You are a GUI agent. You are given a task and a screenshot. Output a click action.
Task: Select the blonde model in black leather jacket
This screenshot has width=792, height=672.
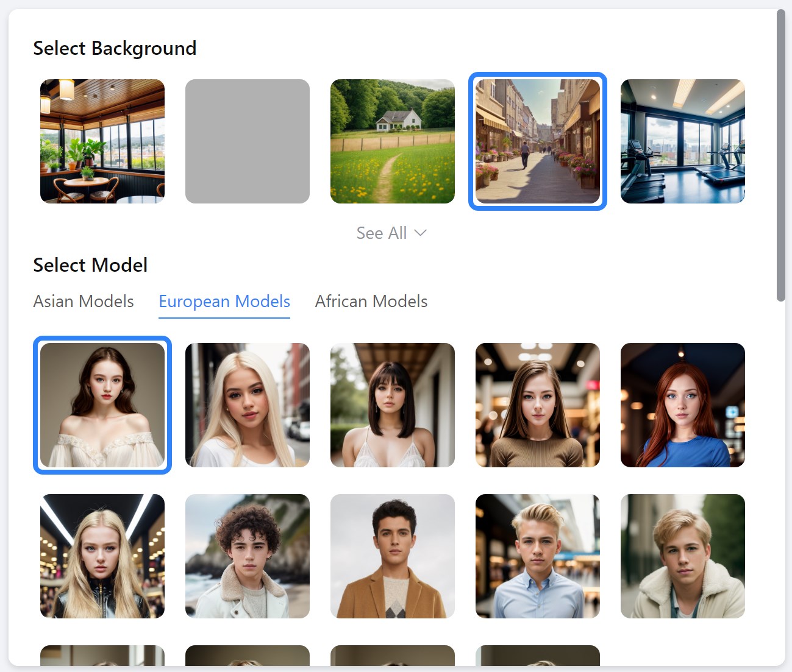(102, 556)
